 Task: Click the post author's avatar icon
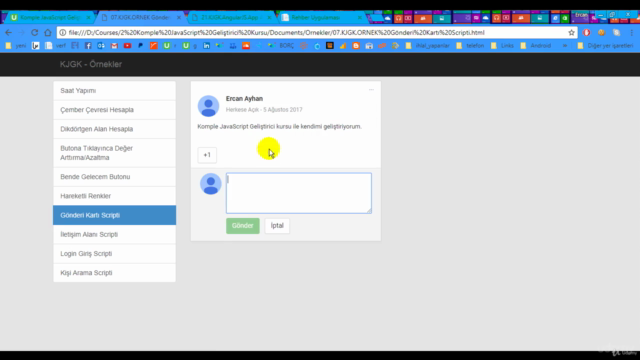209,106
